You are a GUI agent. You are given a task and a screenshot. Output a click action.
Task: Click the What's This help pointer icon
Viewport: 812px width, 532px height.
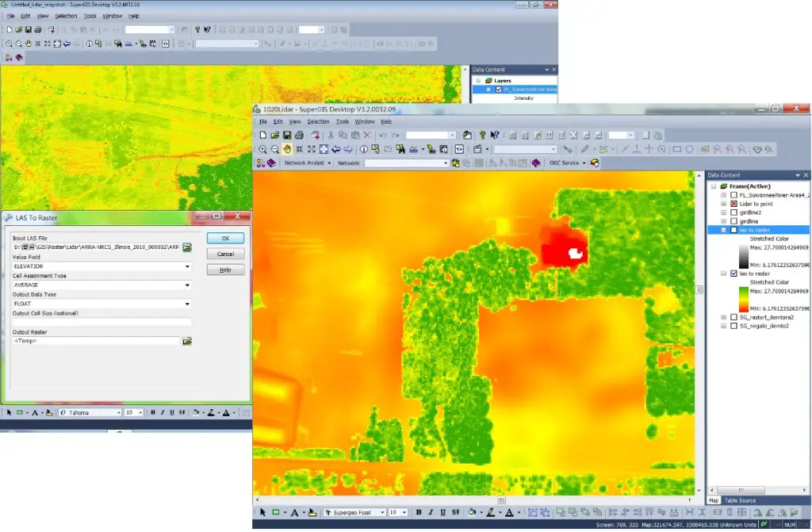coord(495,136)
